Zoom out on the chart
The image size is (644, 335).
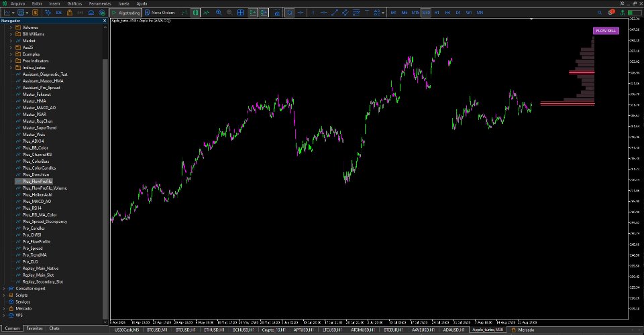click(x=229, y=13)
